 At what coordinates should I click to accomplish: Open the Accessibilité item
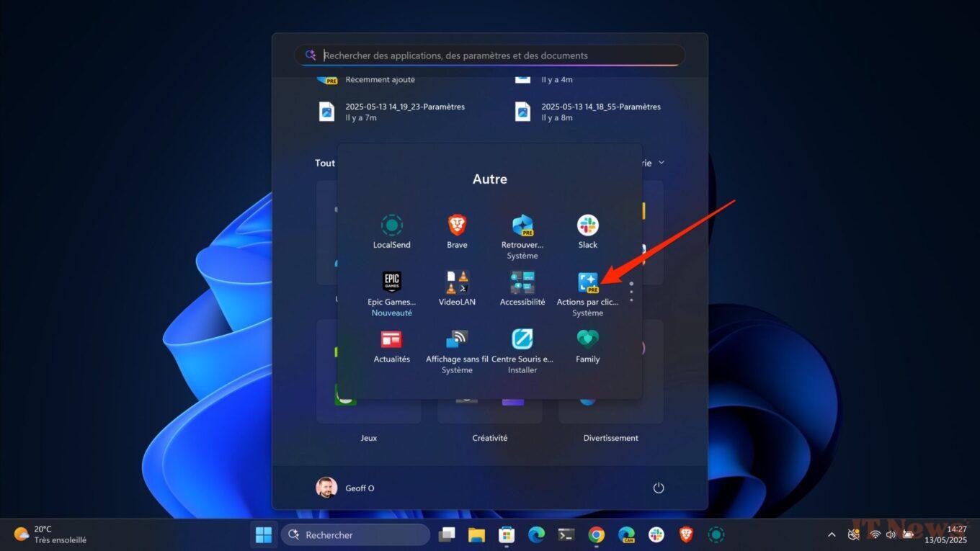coord(522,288)
